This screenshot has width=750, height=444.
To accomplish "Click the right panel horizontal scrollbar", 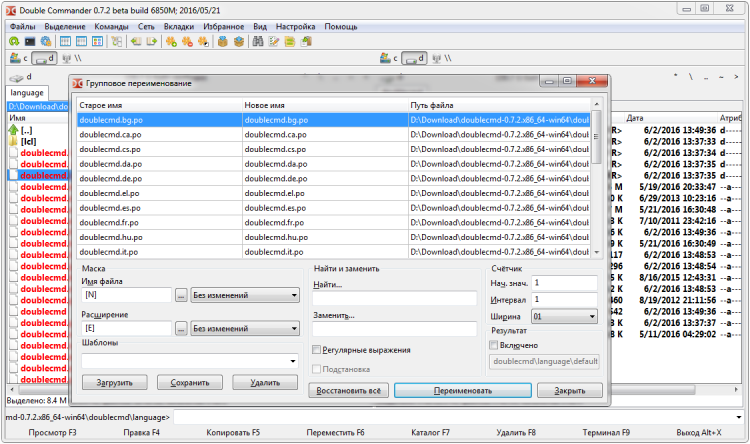I will click(x=653, y=390).
